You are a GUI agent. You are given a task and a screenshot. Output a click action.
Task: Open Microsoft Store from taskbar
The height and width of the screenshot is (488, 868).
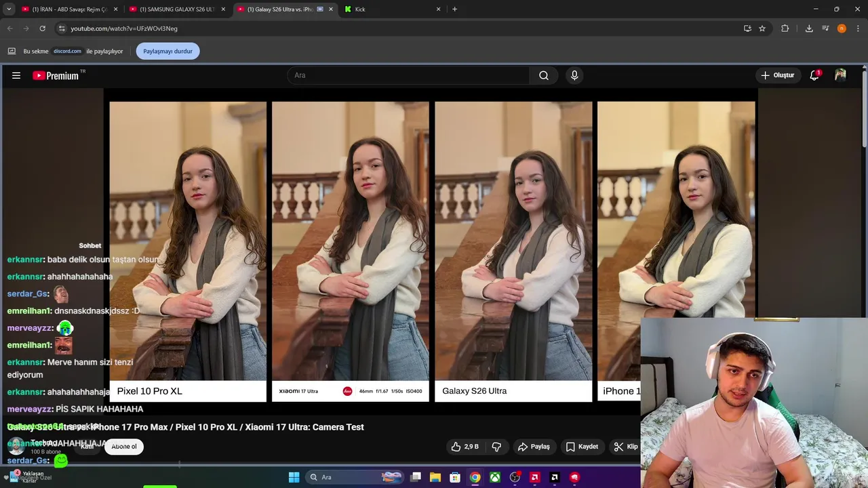455,477
